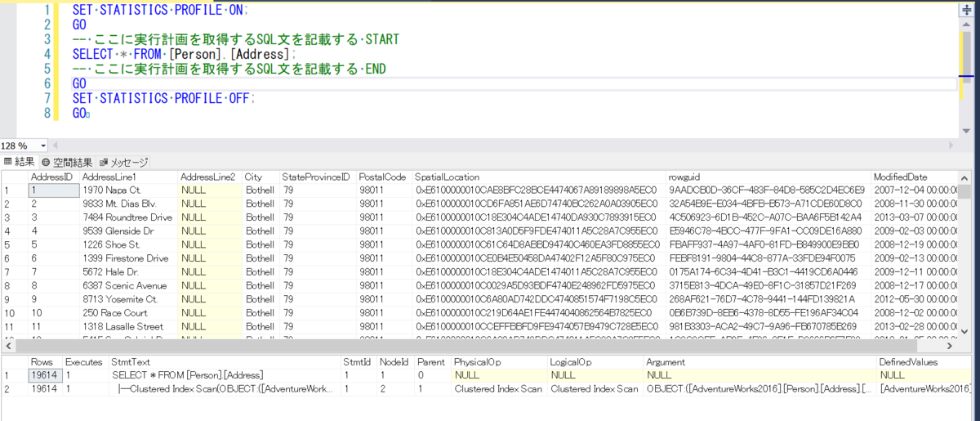Image resolution: width=980 pixels, height=421 pixels.
Task: Select StmtText cell 'SELECT * FROM [Person].[Address]'
Action: [x=224, y=375]
